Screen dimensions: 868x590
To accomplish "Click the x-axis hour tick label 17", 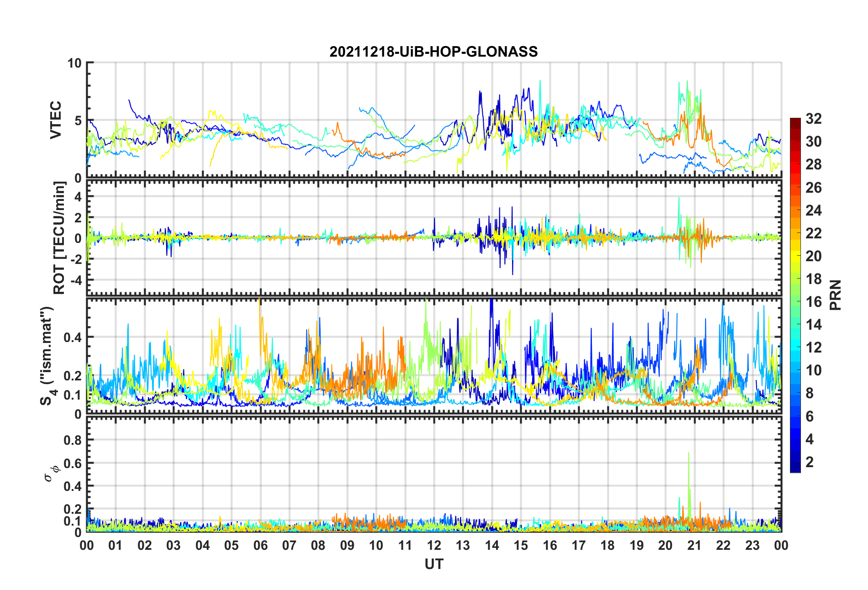I will [579, 545].
